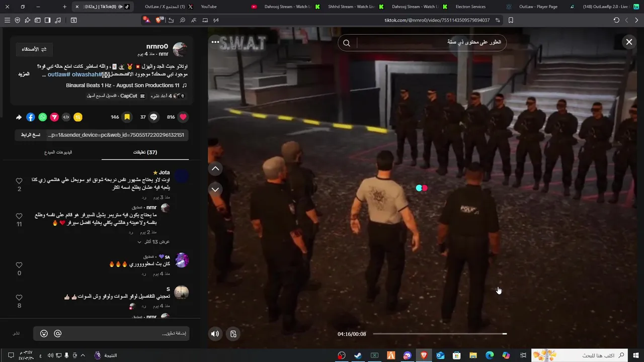This screenshot has width=644, height=362.
Task: Open the #outlaw hashtag link
Action: [59, 74]
